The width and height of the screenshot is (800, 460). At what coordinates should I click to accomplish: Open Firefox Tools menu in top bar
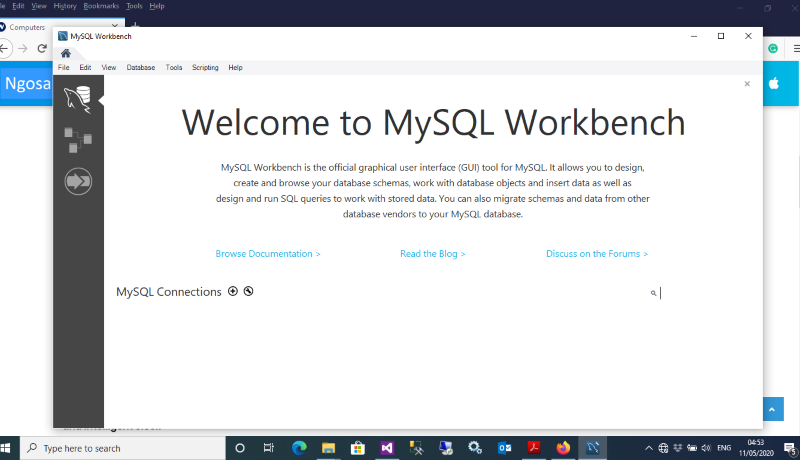click(134, 6)
